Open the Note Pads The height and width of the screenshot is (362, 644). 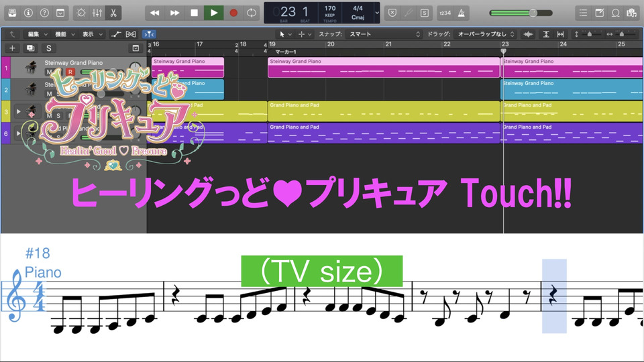[599, 13]
